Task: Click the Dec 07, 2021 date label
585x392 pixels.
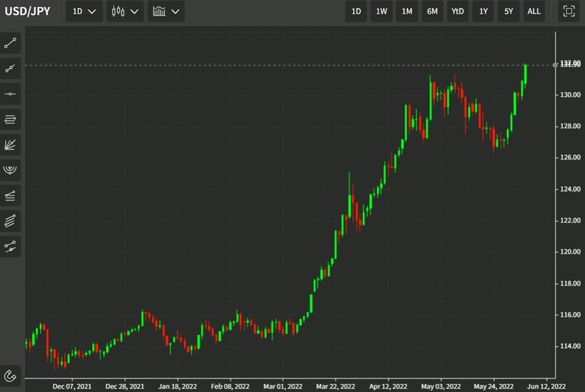Action: (x=71, y=386)
